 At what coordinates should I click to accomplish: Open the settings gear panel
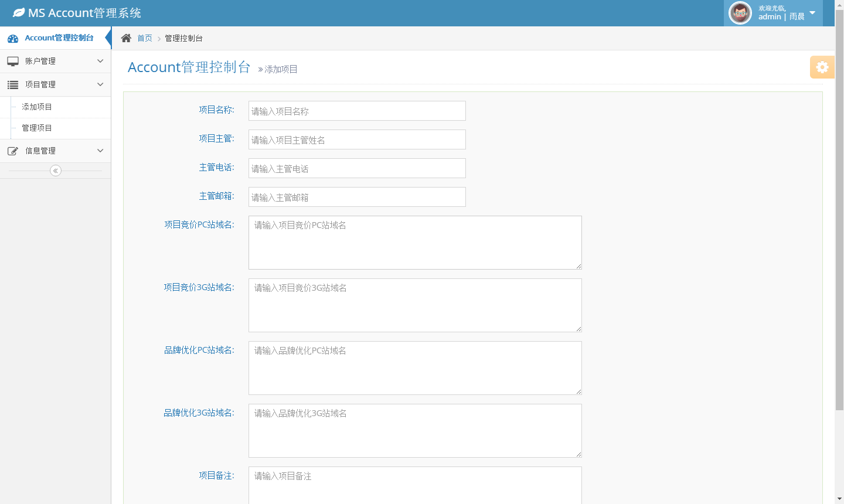[x=822, y=67]
